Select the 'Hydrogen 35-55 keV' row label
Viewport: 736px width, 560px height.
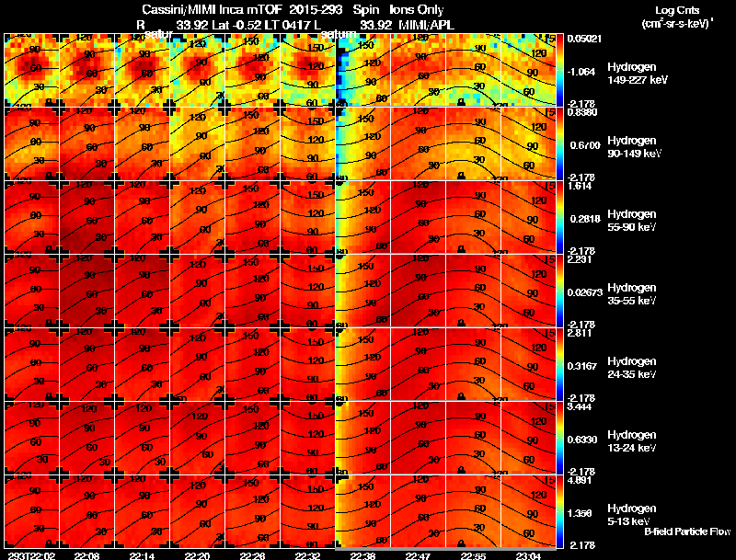632,294
